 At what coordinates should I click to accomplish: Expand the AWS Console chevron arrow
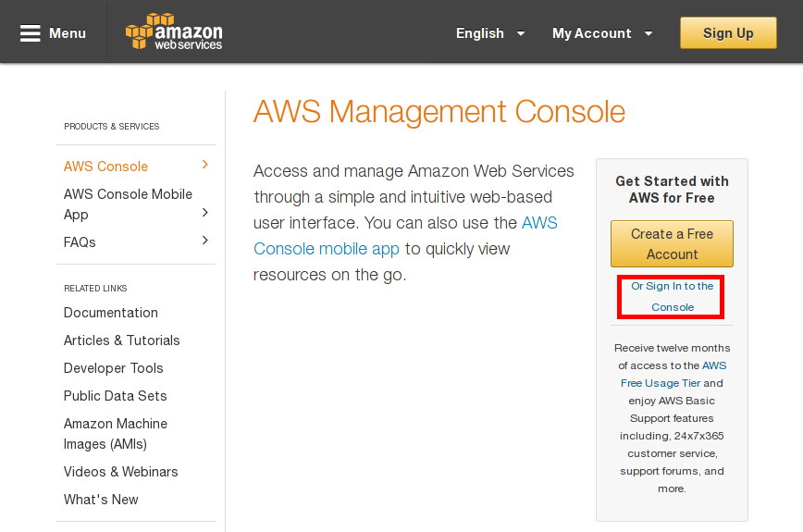pos(205,165)
